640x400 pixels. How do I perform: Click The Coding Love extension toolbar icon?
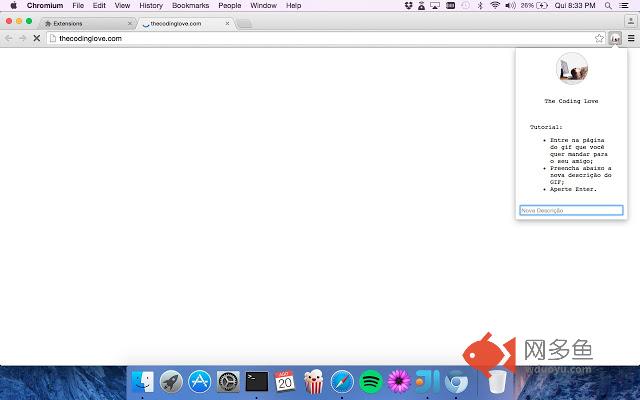615,38
